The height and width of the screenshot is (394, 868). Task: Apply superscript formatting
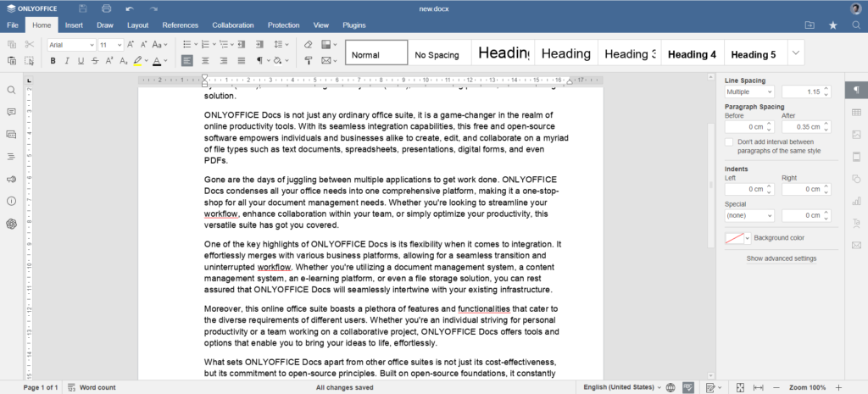click(109, 60)
